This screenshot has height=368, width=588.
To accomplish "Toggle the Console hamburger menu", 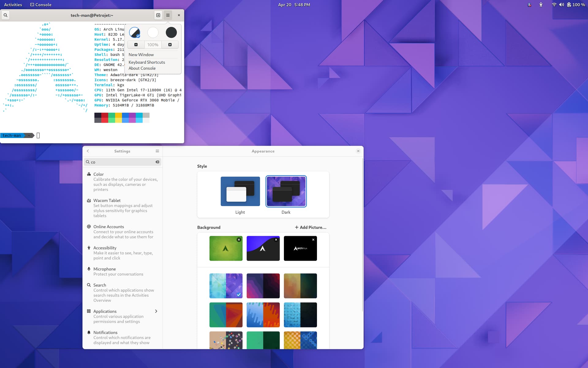I will (x=168, y=15).
